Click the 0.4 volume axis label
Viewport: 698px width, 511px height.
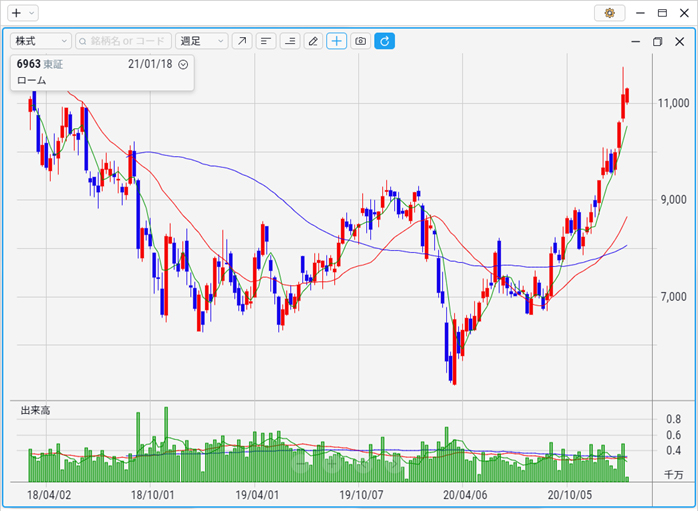click(x=674, y=450)
